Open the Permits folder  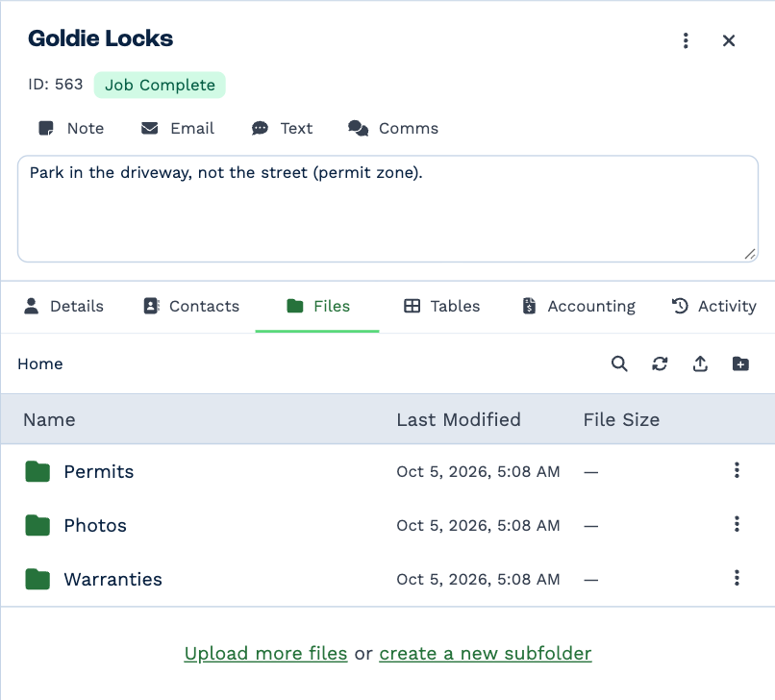pyautogui.click(x=99, y=471)
